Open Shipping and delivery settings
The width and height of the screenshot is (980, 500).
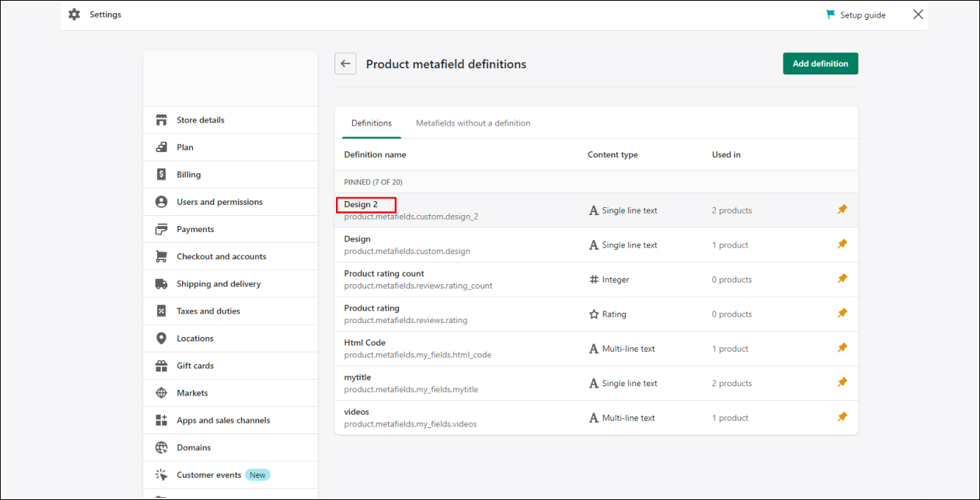click(230, 284)
